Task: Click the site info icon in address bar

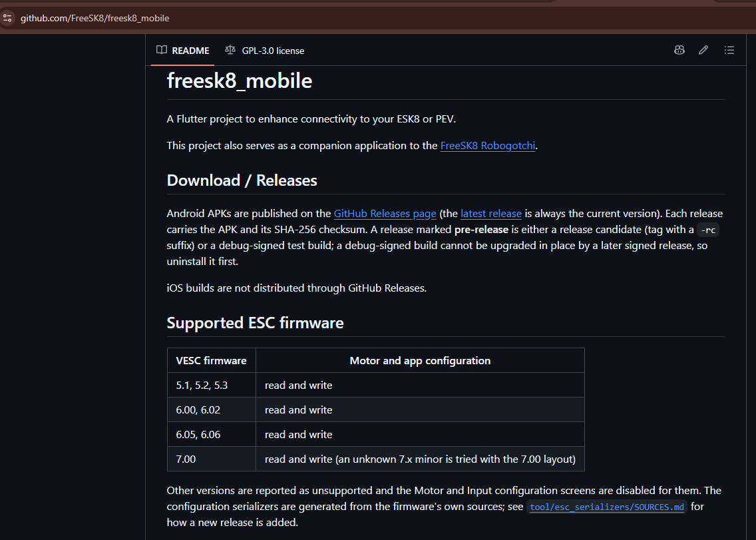Action: pos(7,19)
